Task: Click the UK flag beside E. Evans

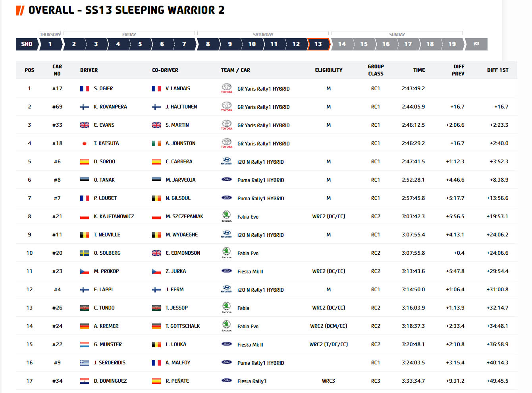Action: (85, 125)
